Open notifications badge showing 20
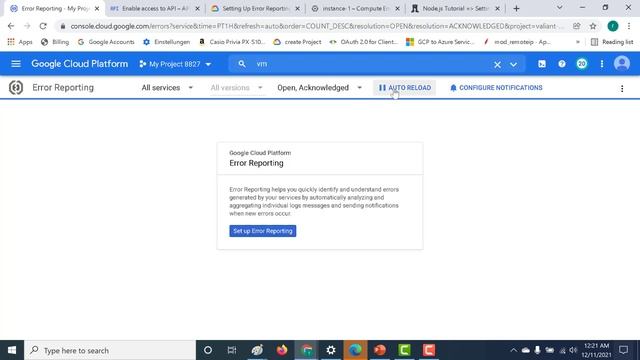Viewport: 640px width, 360px height. tap(582, 64)
